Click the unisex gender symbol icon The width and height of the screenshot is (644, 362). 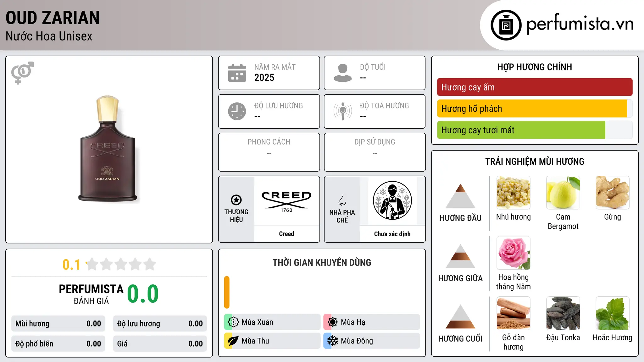click(22, 73)
